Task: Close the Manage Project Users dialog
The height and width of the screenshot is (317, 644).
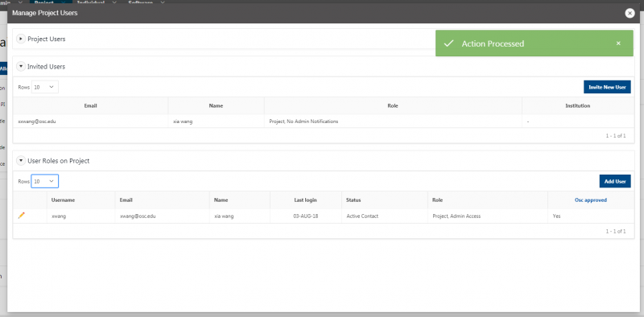Action: point(630,13)
